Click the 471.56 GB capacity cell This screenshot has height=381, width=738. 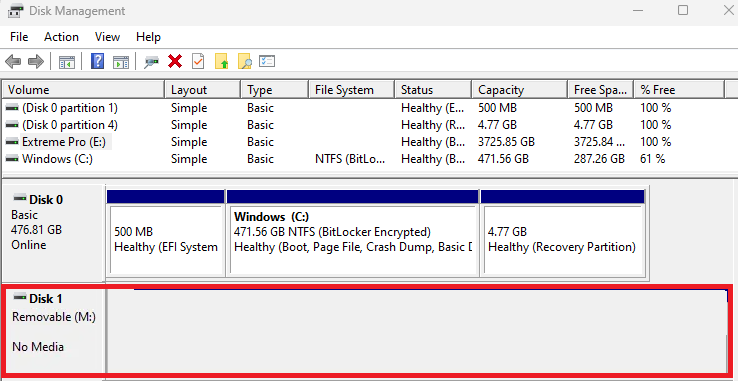(x=503, y=159)
